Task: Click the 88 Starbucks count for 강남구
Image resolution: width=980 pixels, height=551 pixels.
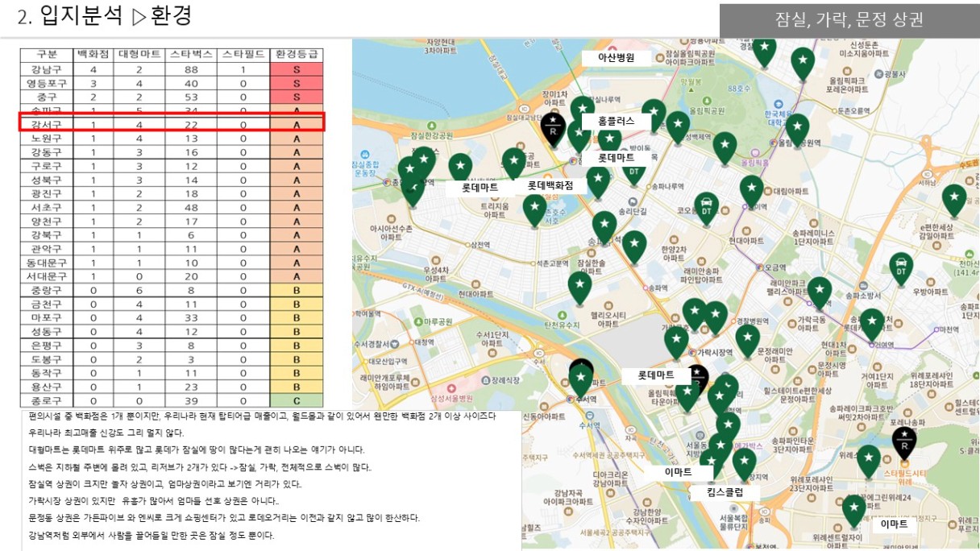Action: click(x=191, y=69)
